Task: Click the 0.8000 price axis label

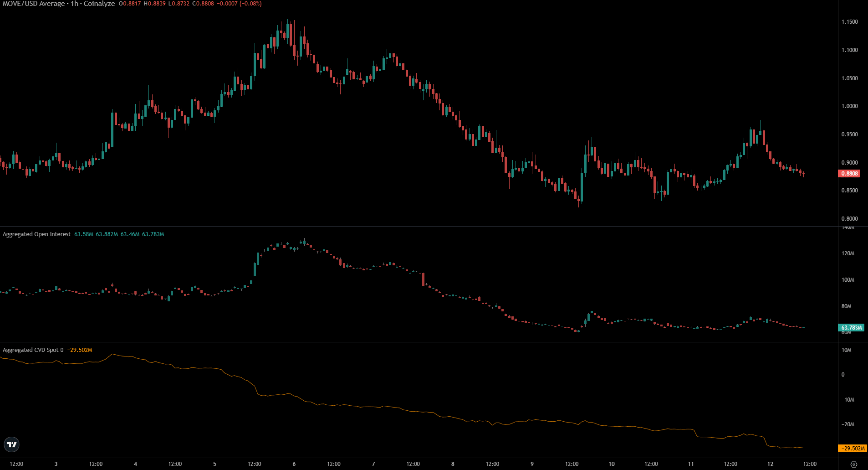Action: [849, 219]
